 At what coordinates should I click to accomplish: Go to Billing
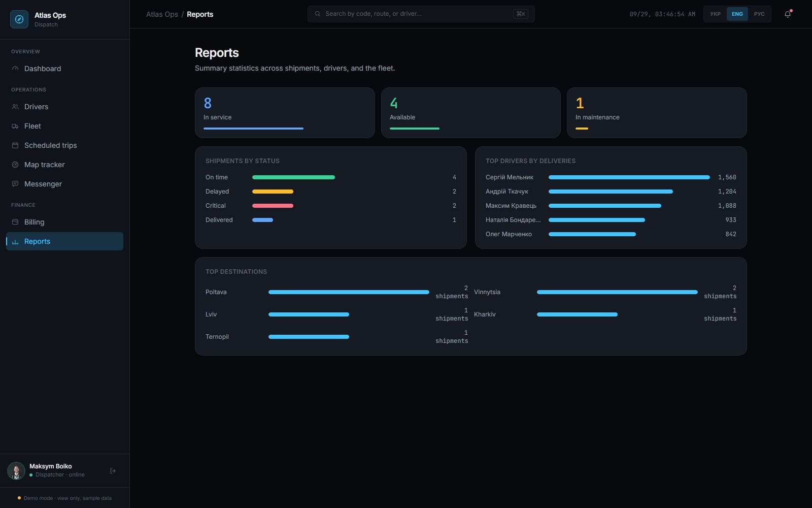(x=64, y=222)
